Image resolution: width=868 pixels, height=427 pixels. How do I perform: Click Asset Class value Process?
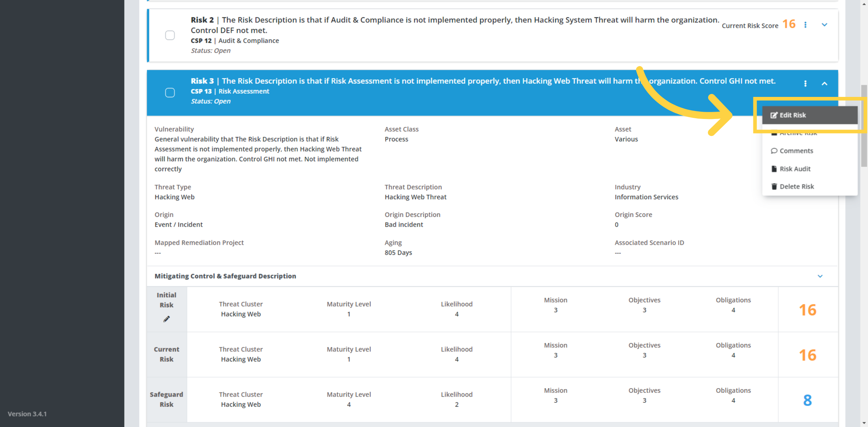[x=396, y=139]
